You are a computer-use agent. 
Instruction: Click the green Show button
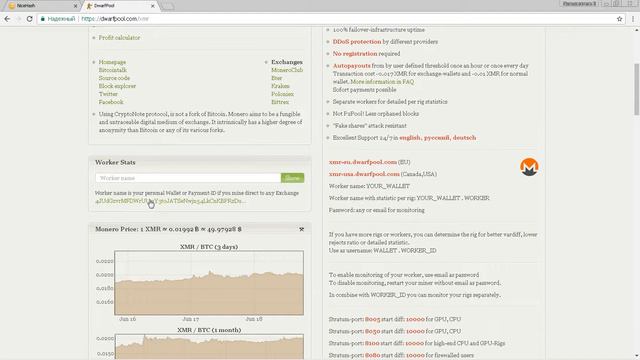click(x=292, y=178)
